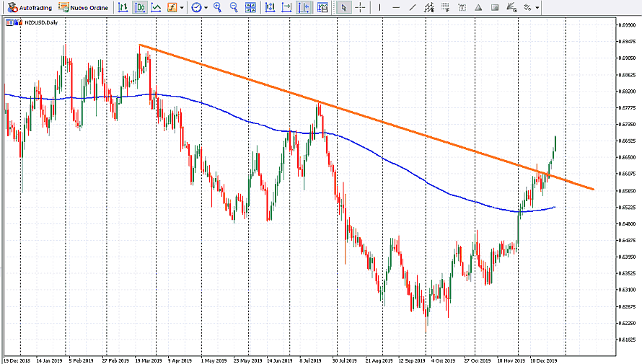Screen dimensions: 642x364
Task: Zoom out of the chart
Action: click(234, 8)
